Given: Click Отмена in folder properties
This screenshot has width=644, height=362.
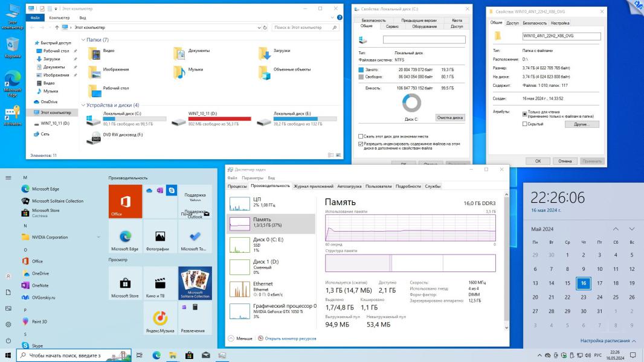Looking at the screenshot, I should coord(565,161).
